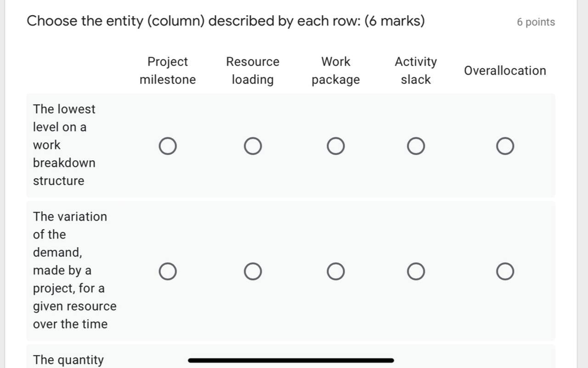This screenshot has width=588, height=368.
Task: Select Overallocation for the demand variation row
Action: point(504,271)
